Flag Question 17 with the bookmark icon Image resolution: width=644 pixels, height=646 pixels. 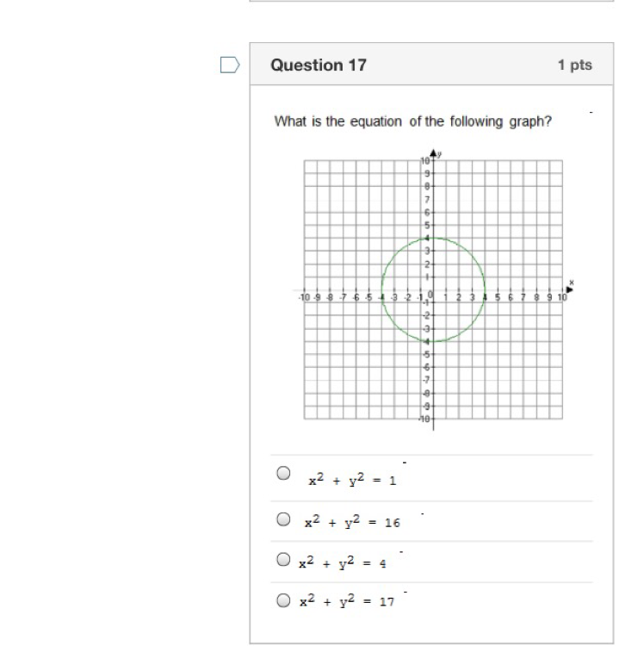point(230,65)
